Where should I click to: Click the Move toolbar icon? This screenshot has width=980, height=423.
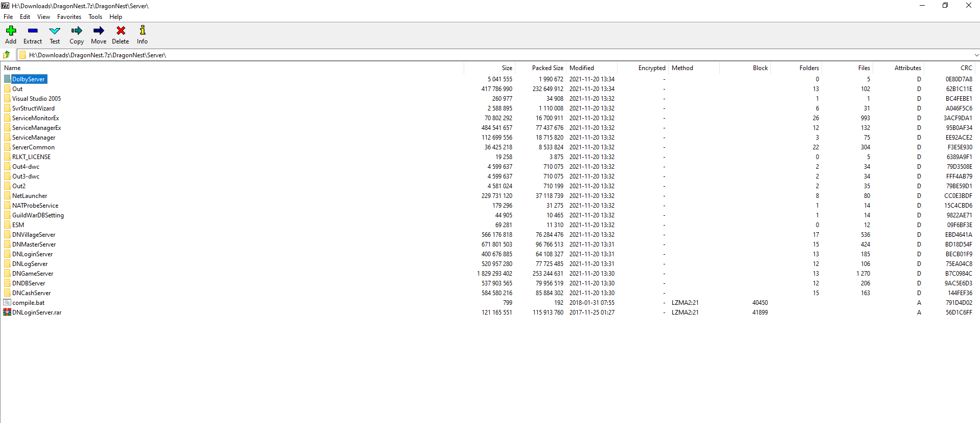tap(99, 31)
